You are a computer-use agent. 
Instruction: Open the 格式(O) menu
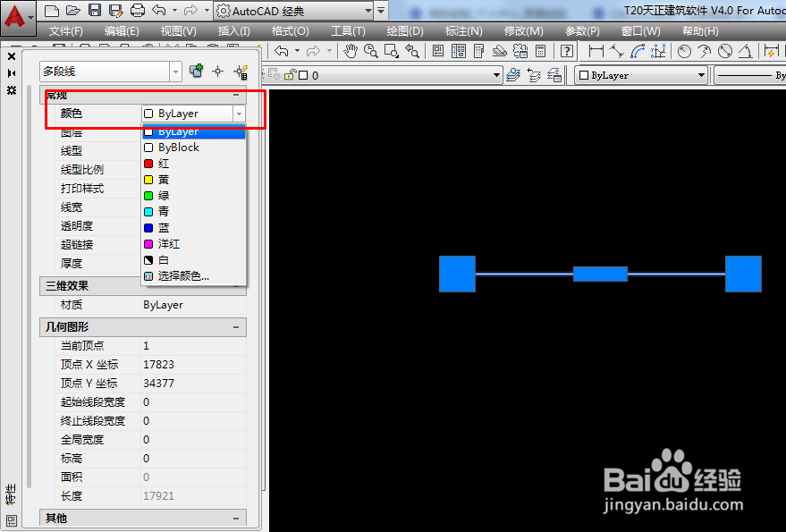[291, 31]
